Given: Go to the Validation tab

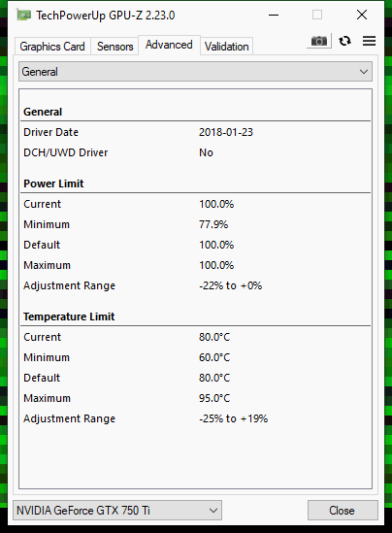Looking at the screenshot, I should pyautogui.click(x=227, y=47).
